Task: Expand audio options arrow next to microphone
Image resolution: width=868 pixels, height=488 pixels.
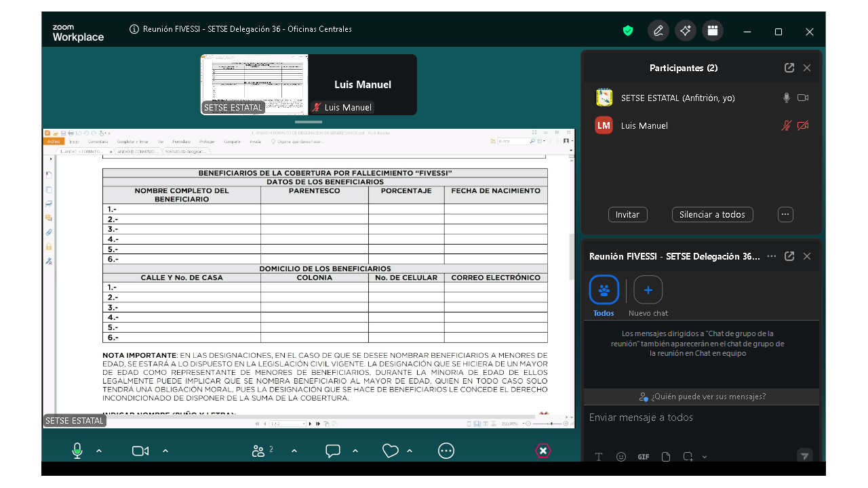Action: [99, 451]
